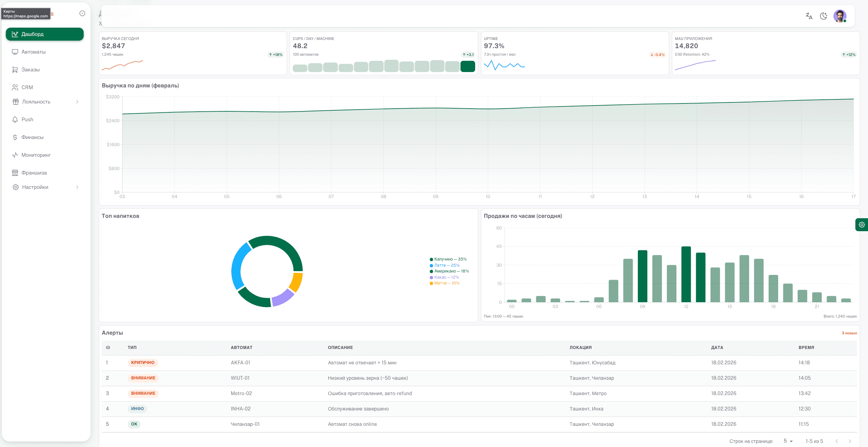This screenshot has width=868, height=447.
Task: Toggle dark mode with the moon icon
Action: point(823,16)
